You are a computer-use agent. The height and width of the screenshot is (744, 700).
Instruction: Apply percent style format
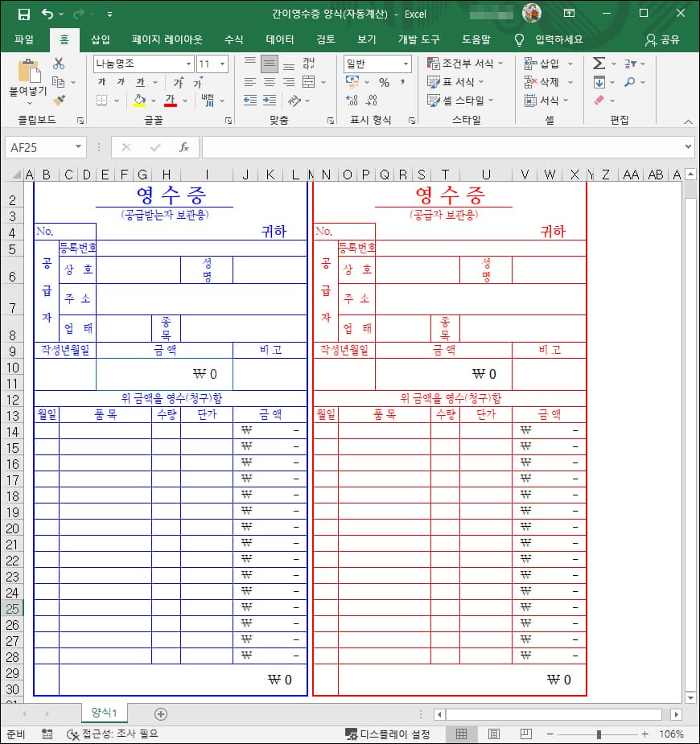[x=385, y=82]
